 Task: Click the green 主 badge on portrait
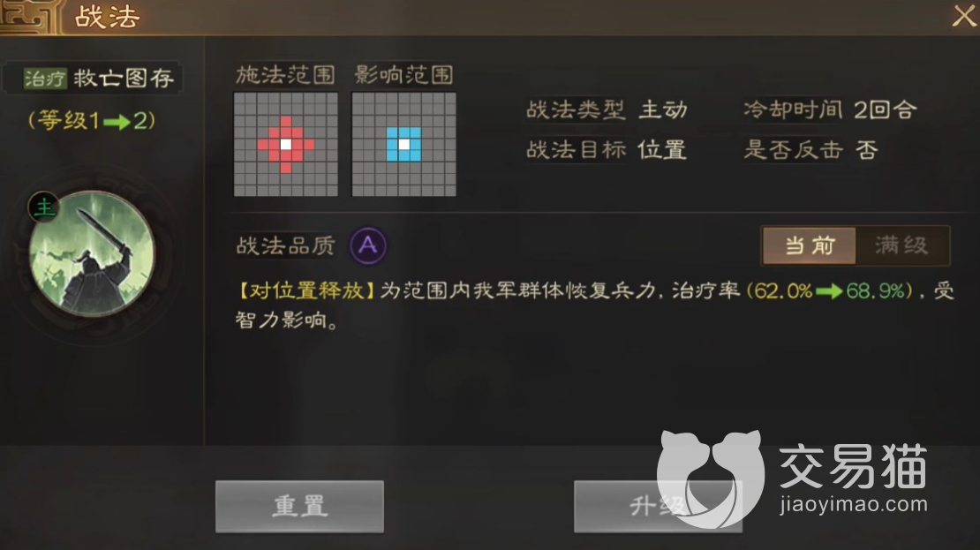(x=44, y=207)
